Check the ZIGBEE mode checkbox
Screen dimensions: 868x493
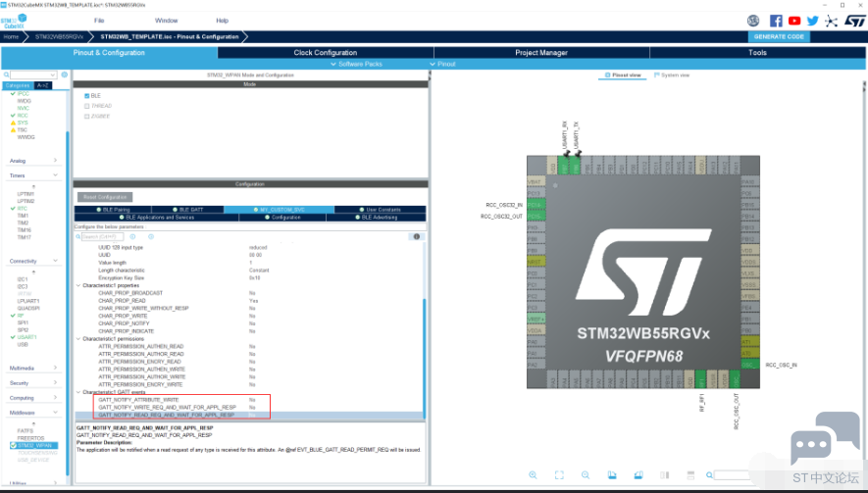pyautogui.click(x=87, y=117)
